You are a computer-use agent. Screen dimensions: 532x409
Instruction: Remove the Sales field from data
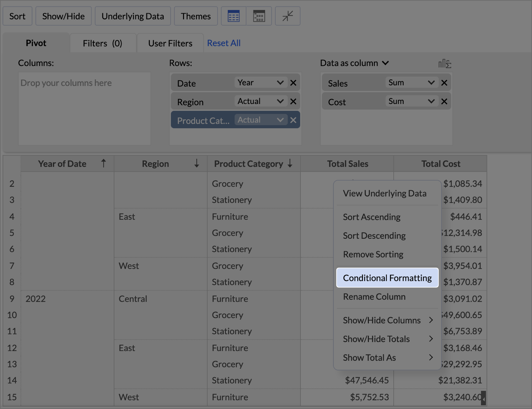tap(444, 83)
